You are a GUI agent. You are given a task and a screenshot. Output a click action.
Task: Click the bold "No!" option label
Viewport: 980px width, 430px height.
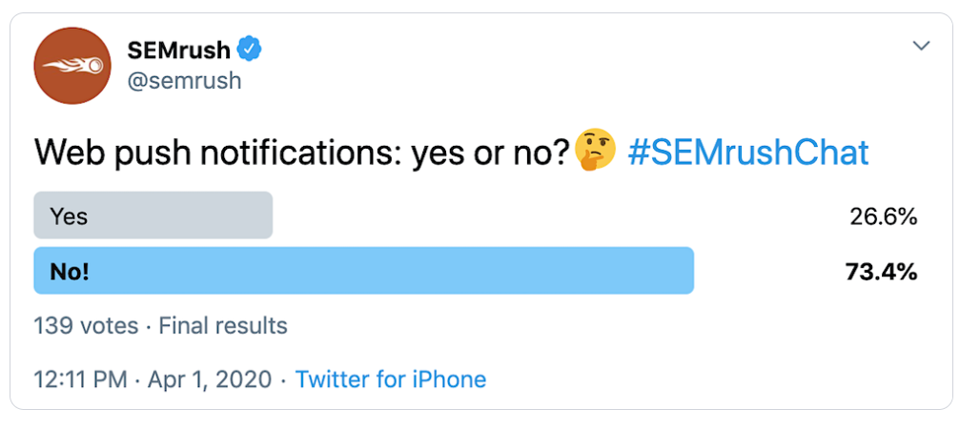pos(70,272)
